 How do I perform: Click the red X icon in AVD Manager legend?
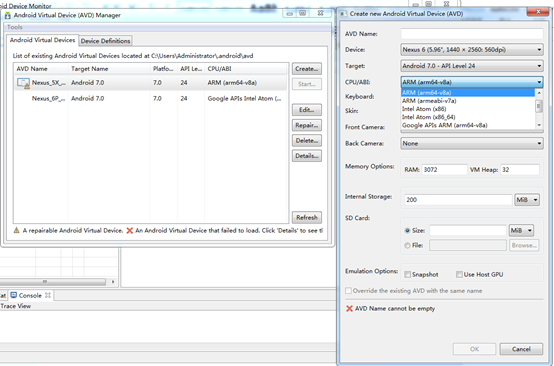(130, 230)
